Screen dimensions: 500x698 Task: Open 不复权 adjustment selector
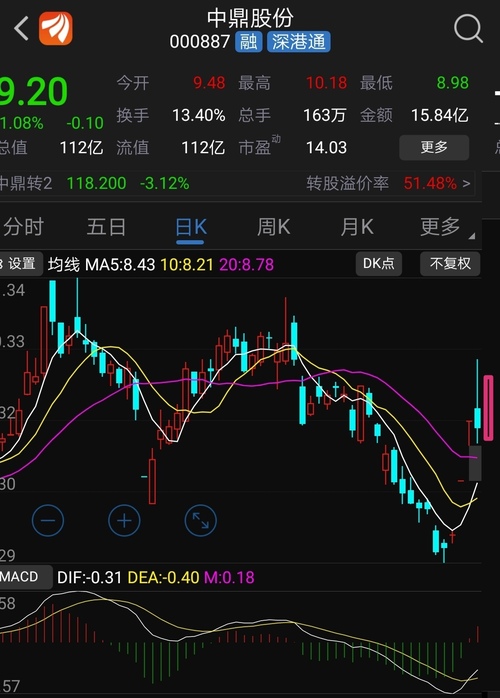click(450, 264)
